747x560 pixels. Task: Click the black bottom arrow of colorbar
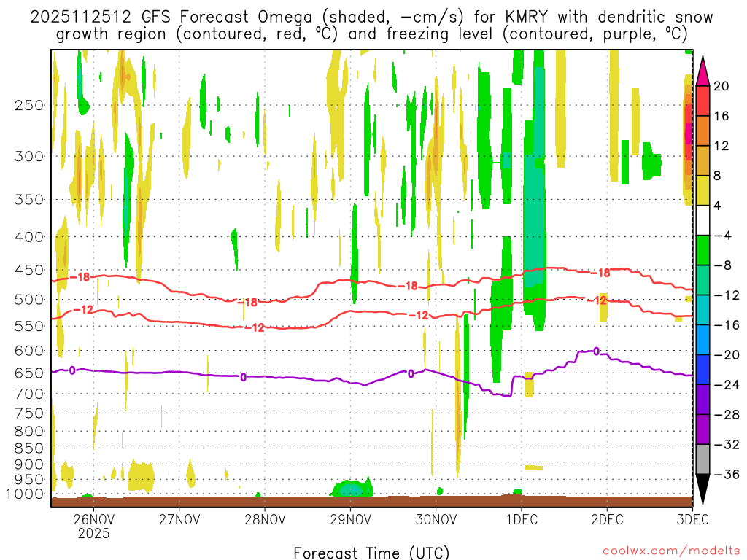(703, 489)
